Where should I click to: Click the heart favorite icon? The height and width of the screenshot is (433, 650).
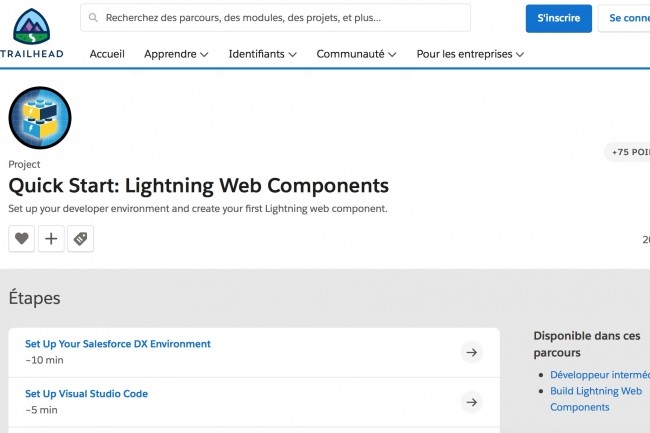[x=22, y=239]
